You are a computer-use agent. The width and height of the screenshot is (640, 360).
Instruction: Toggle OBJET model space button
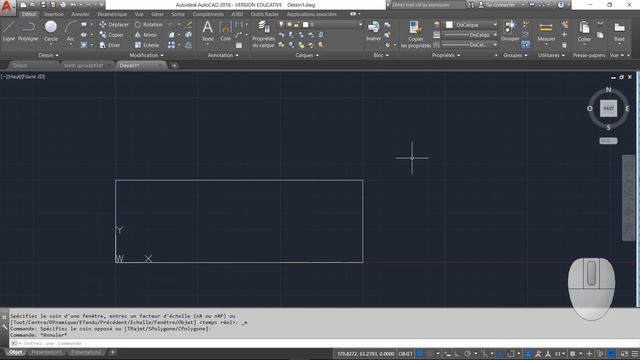tap(406, 353)
